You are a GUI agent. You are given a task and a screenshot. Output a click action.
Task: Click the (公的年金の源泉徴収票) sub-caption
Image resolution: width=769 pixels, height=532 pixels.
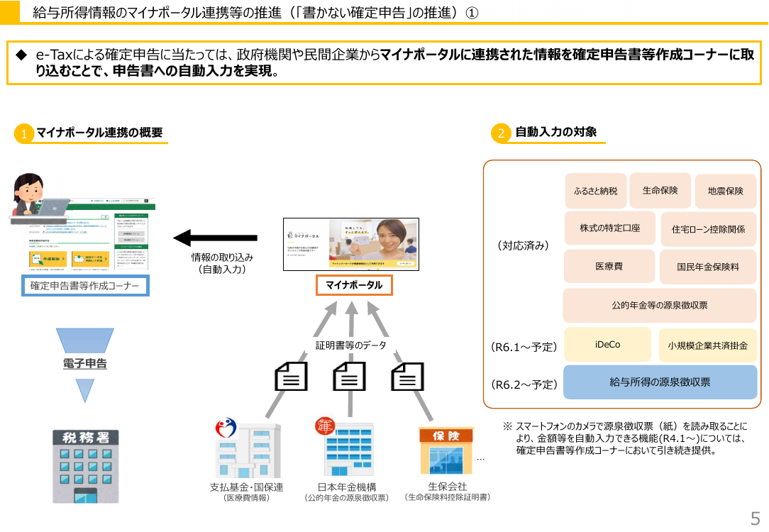347,498
